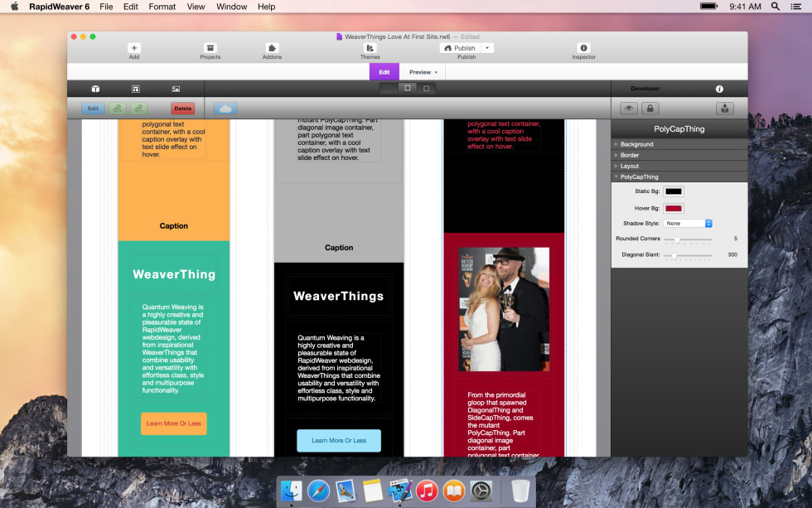Click the Diagonal Slant slider
812x508 pixels.
[x=689, y=255]
